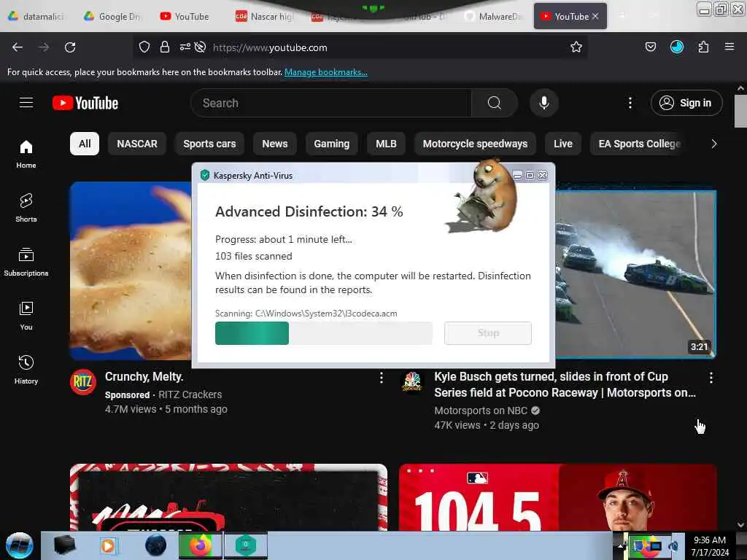Switch to the Nascar hig tab
This screenshot has height=560, width=747.
pos(264,16)
